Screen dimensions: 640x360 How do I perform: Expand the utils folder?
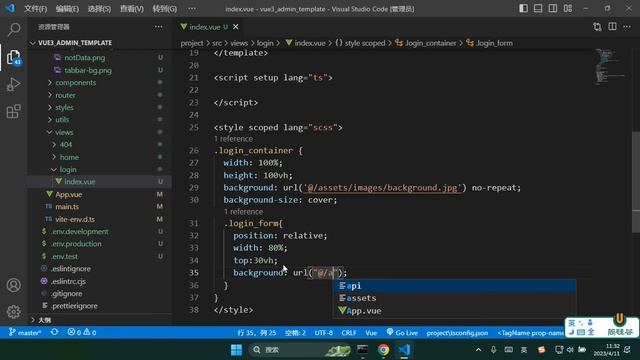point(62,120)
